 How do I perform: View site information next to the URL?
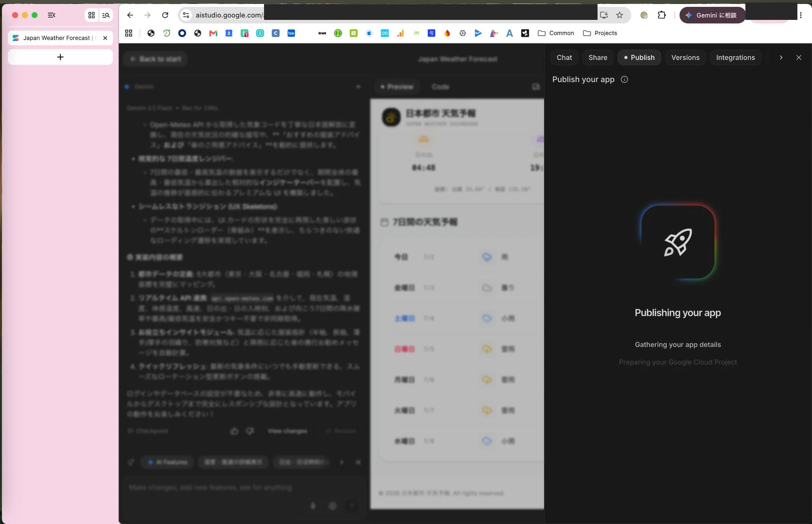click(186, 15)
